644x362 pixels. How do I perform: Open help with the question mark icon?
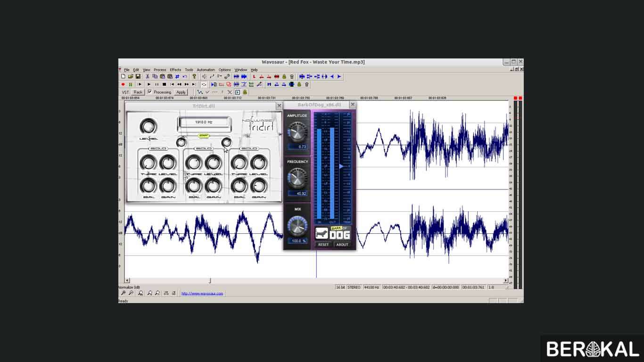(x=194, y=76)
